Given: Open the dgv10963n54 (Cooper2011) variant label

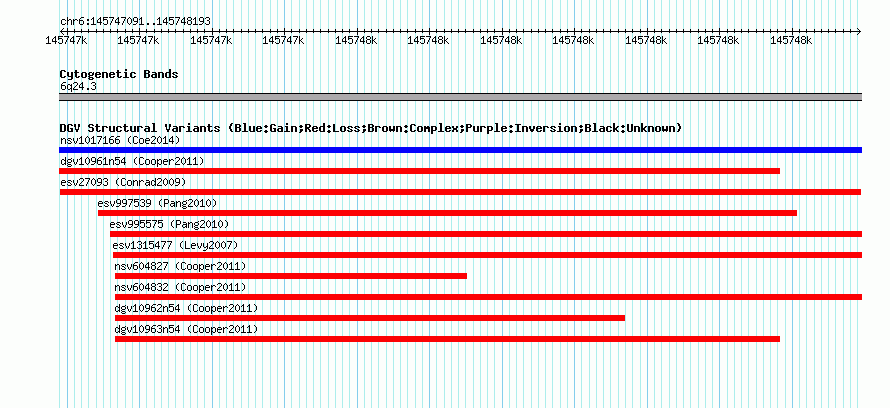Looking at the screenshot, I should click(x=186, y=329).
